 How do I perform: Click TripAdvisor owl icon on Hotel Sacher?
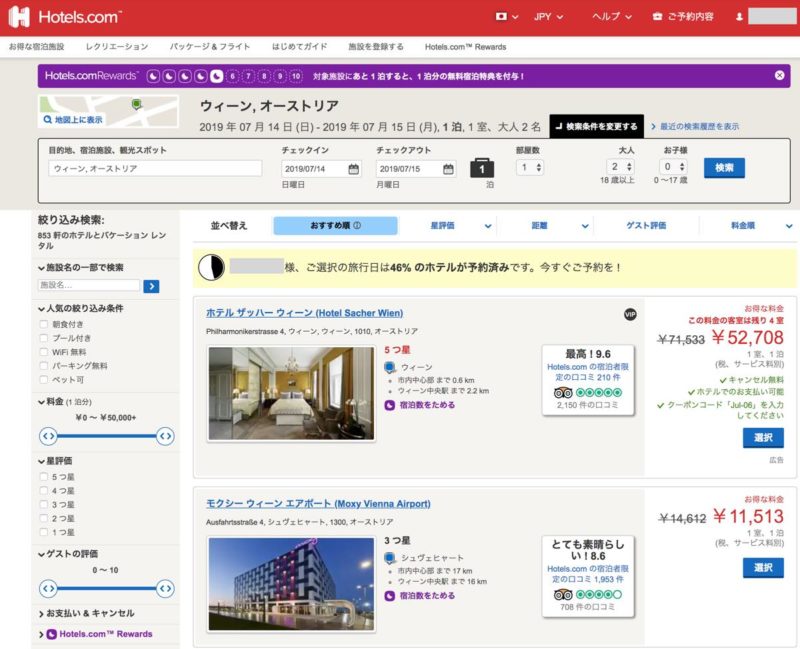pos(563,392)
